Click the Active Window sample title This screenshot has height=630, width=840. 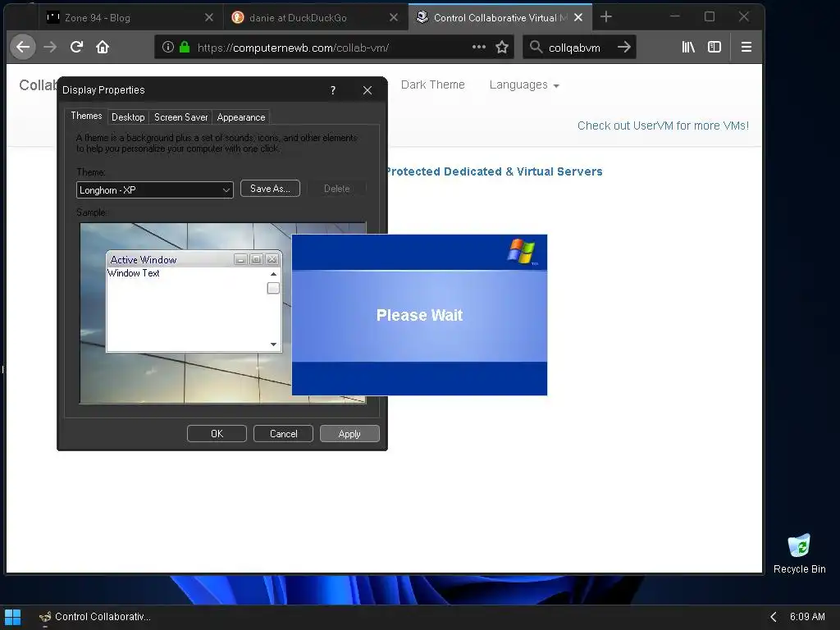(144, 260)
